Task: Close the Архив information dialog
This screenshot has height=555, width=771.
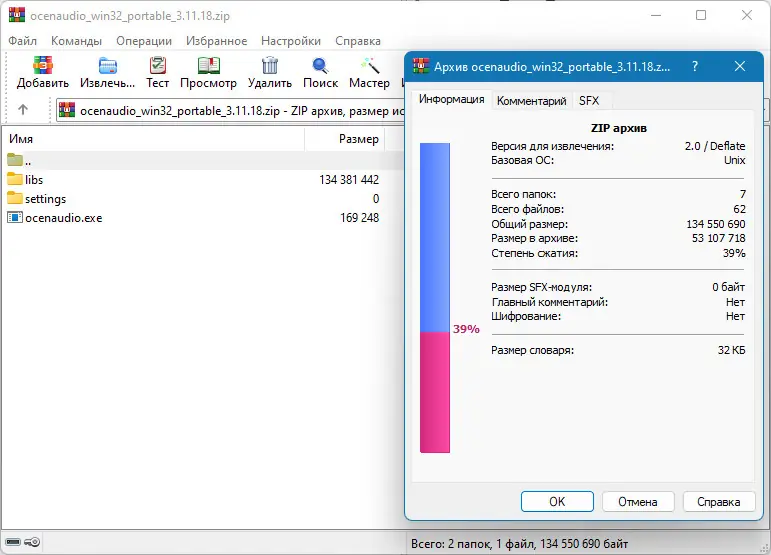Action: click(740, 66)
